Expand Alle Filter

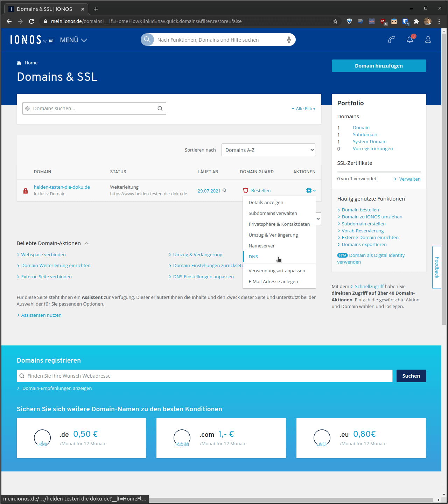pyautogui.click(x=303, y=108)
